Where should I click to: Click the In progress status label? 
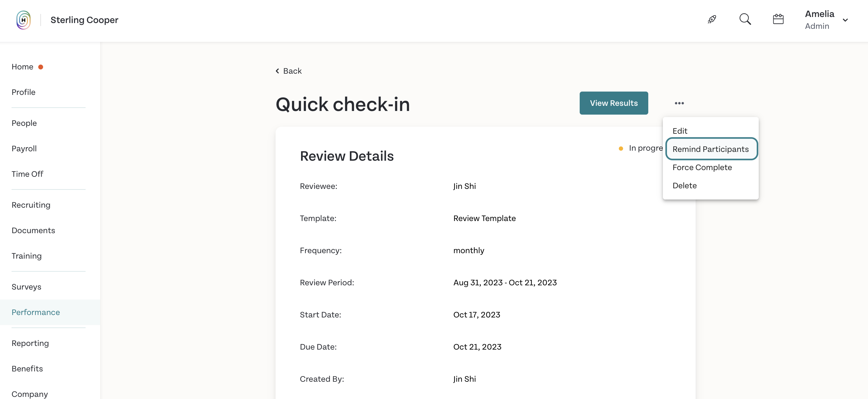646,148
